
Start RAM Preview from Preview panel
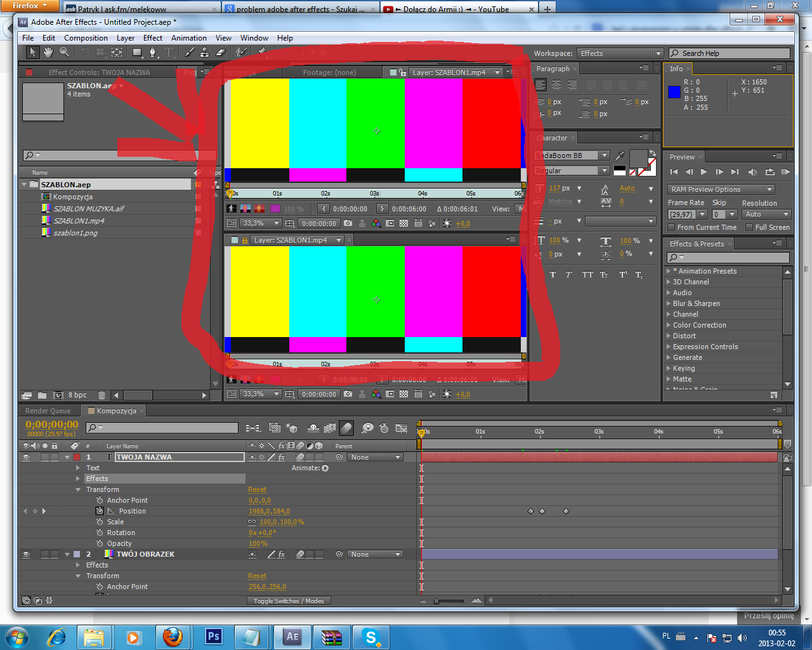pyautogui.click(x=785, y=171)
